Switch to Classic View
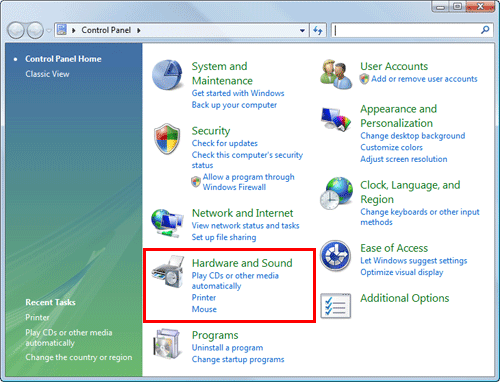 (47, 74)
